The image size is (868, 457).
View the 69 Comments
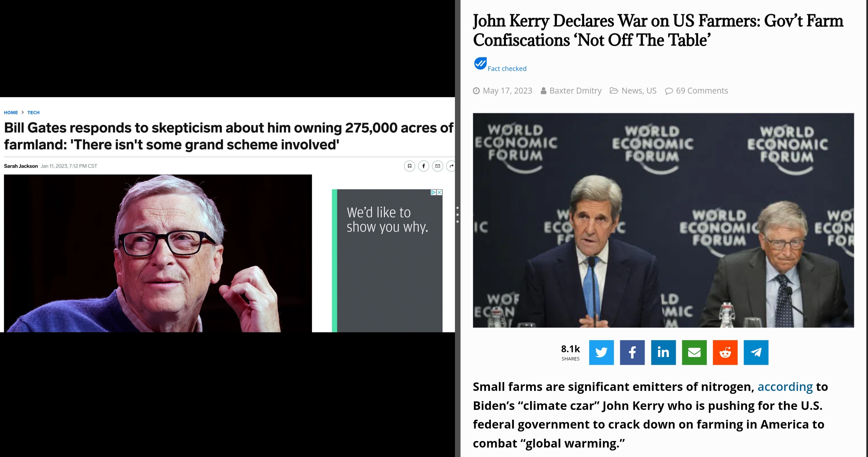click(x=702, y=91)
